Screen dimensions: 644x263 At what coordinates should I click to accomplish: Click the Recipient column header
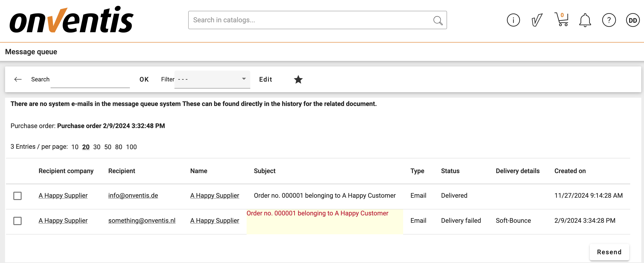(x=122, y=171)
